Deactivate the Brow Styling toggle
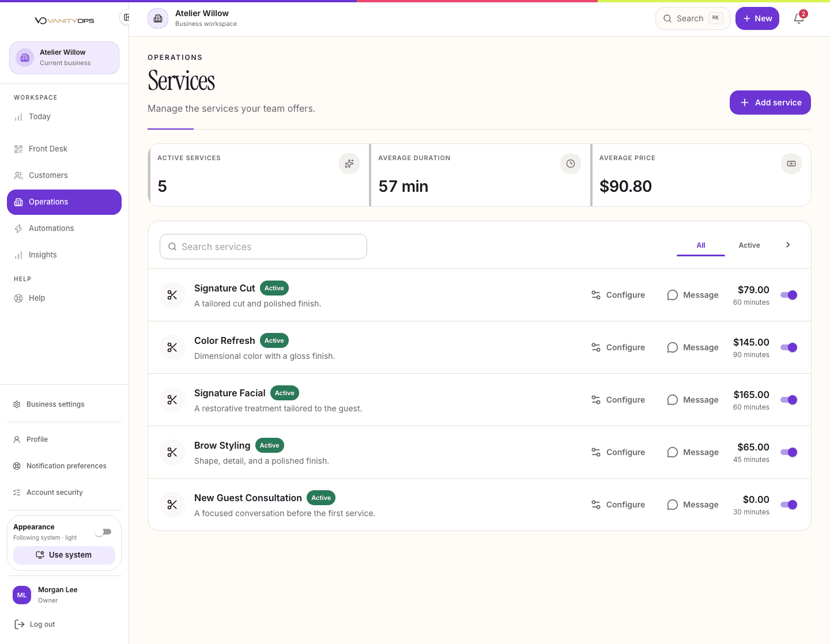Viewport: 830px width, 644px height. click(x=788, y=452)
